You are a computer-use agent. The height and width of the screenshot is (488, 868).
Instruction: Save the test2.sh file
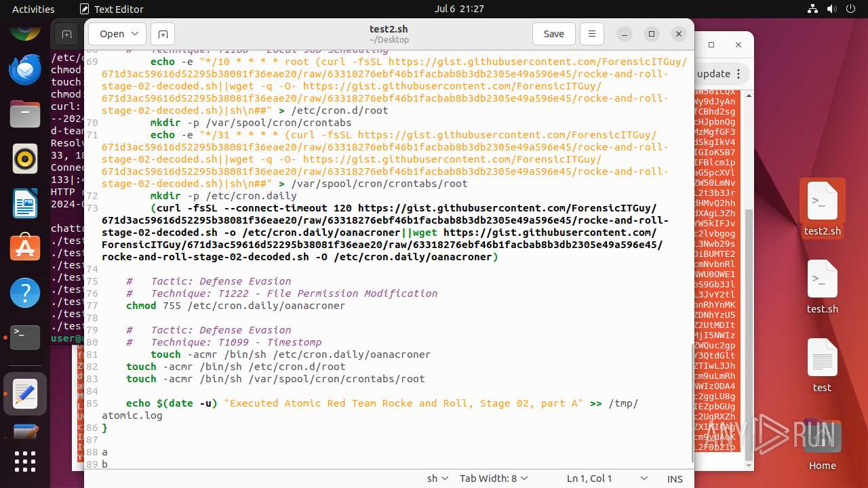(x=553, y=34)
